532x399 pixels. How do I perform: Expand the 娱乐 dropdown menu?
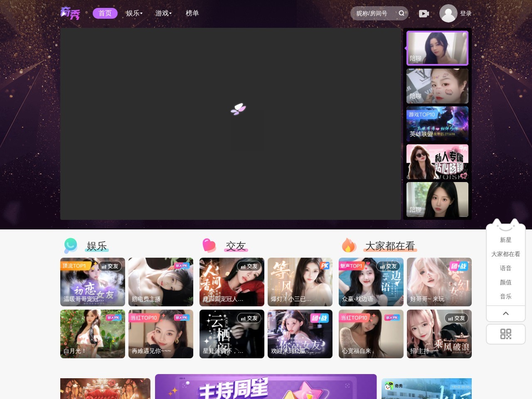(x=134, y=13)
